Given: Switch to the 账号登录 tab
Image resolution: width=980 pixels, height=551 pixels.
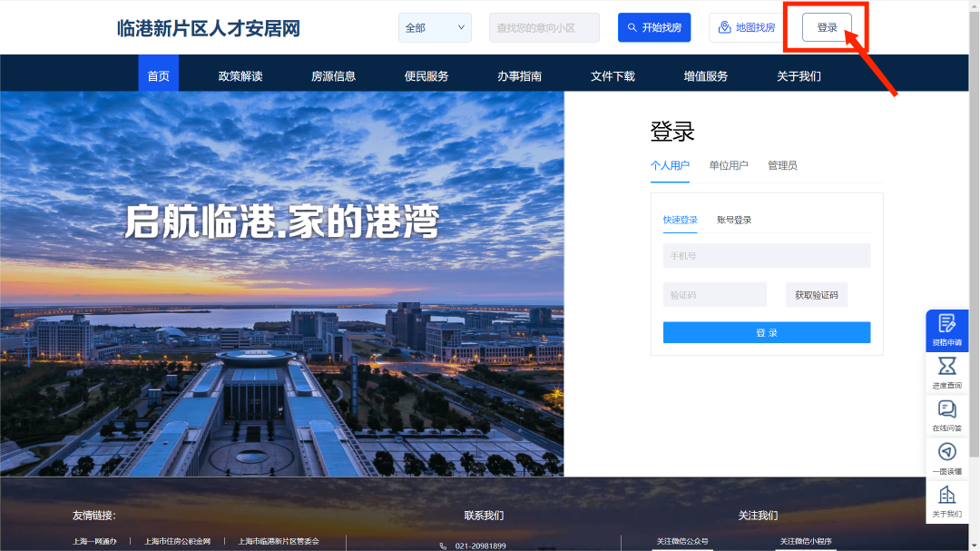Looking at the screenshot, I should (x=734, y=221).
